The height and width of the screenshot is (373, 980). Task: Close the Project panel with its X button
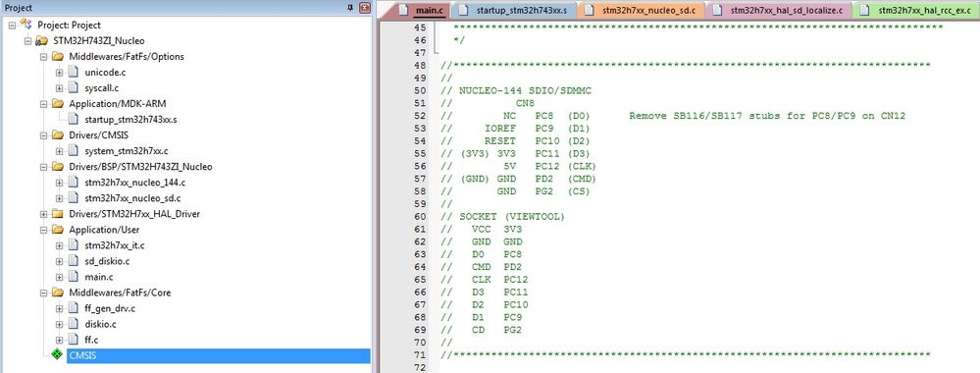(366, 8)
